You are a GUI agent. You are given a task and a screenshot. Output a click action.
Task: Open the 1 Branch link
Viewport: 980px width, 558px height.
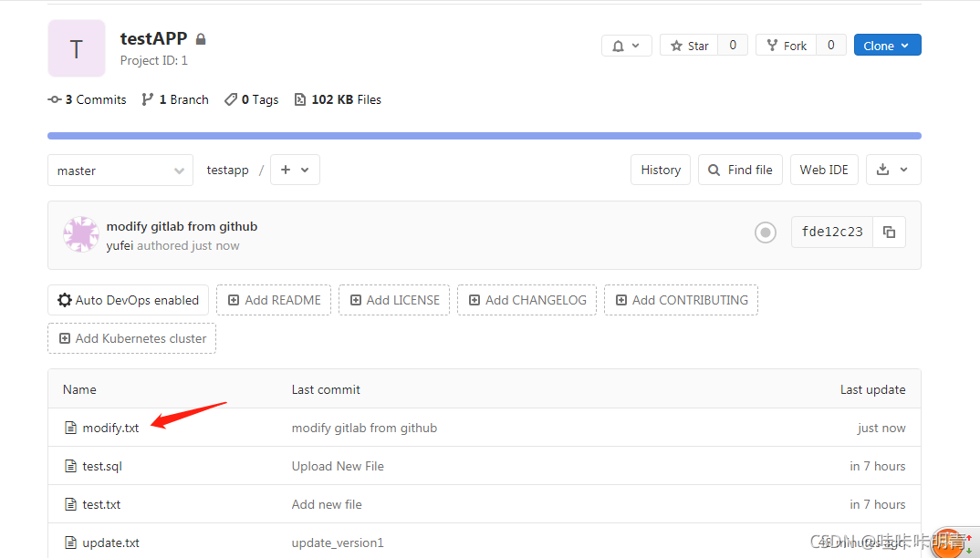(x=175, y=99)
